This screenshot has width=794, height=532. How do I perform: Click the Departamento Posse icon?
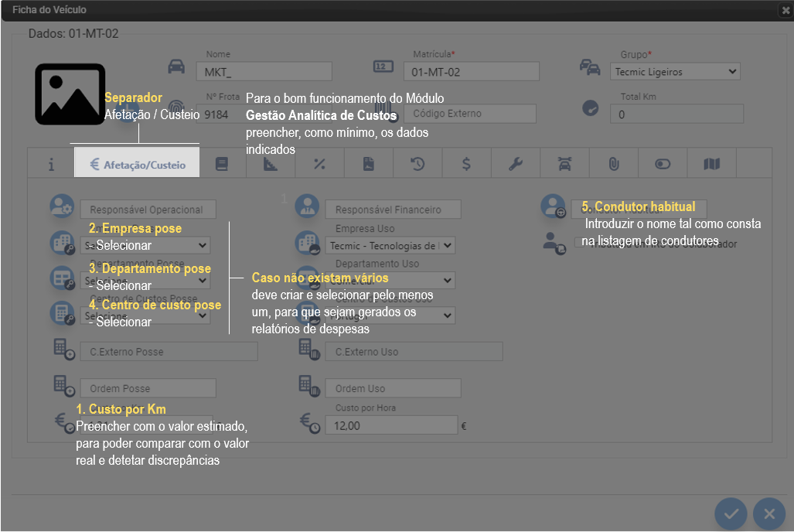point(63,278)
